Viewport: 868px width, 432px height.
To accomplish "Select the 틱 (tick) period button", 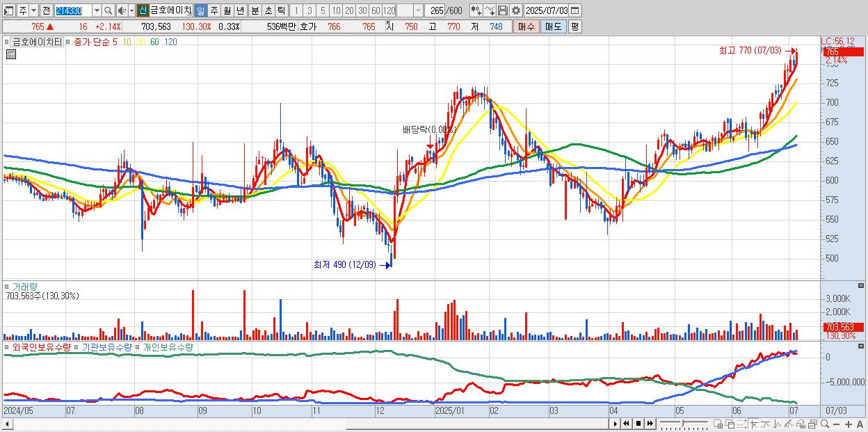I will pos(281,10).
